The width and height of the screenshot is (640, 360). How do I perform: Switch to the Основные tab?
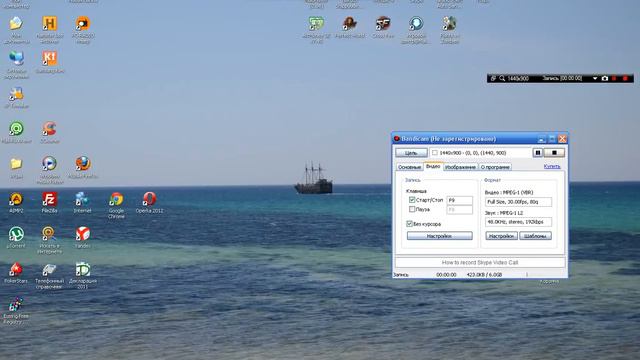coord(409,167)
